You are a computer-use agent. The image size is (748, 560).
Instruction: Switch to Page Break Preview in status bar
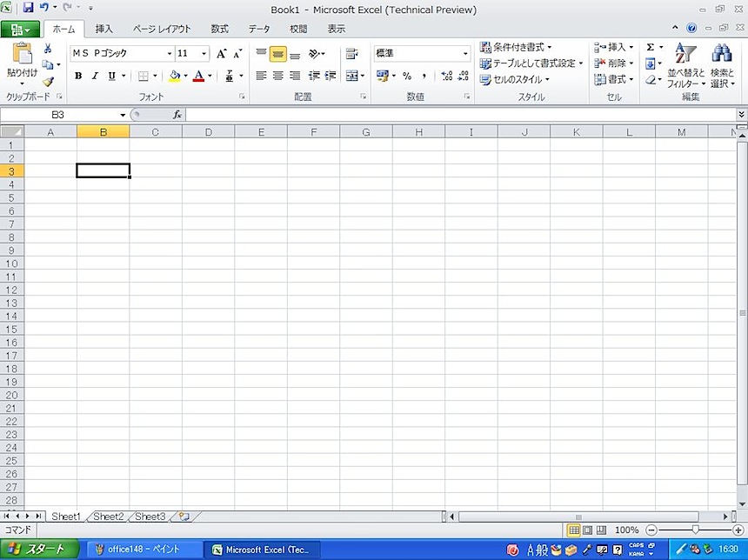[x=601, y=530]
